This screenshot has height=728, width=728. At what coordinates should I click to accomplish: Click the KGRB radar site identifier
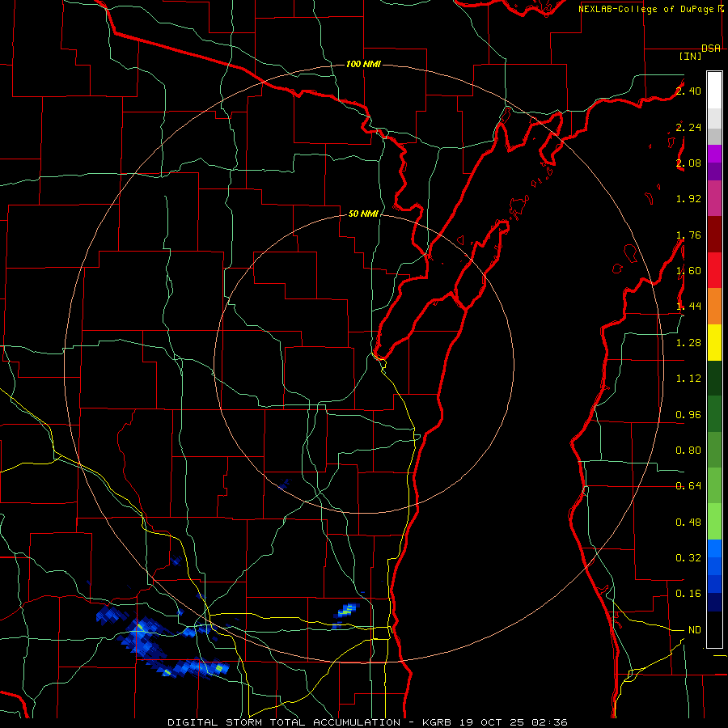[x=438, y=722]
